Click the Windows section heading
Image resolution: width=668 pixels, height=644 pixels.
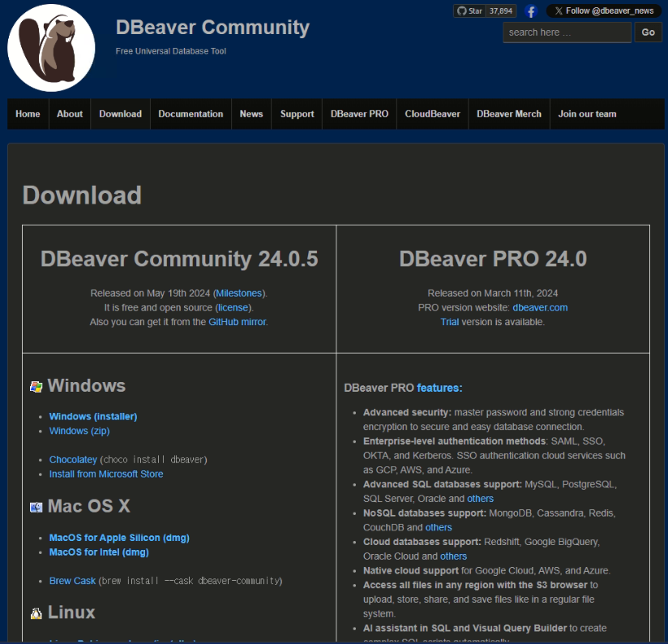click(x=87, y=386)
